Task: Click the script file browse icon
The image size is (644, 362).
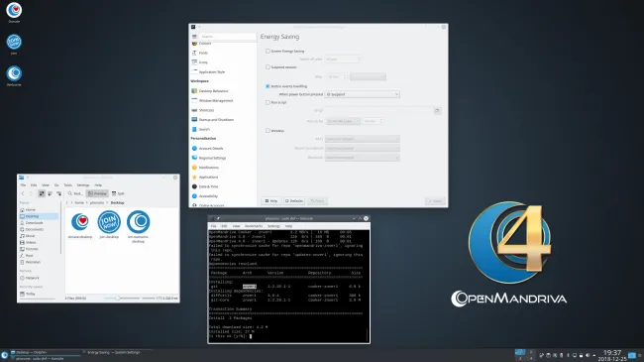Action: click(437, 111)
